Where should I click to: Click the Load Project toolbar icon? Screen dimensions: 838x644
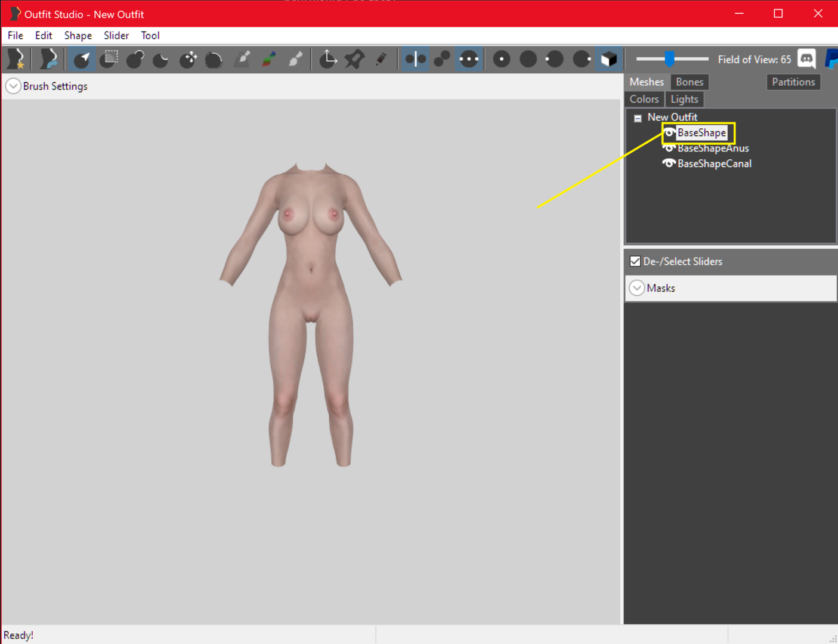click(x=49, y=59)
